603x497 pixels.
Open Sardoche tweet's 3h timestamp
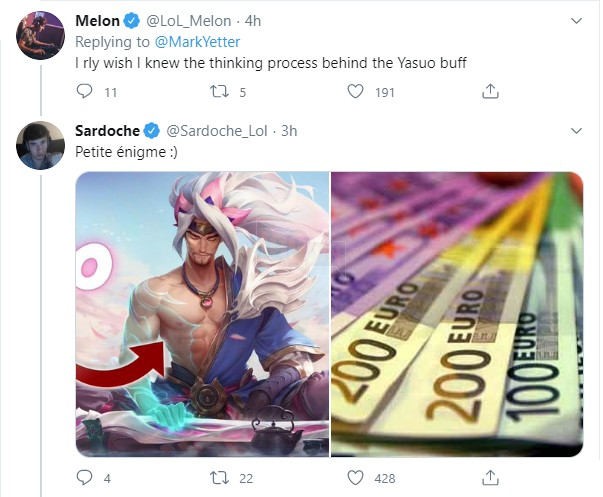(x=289, y=131)
